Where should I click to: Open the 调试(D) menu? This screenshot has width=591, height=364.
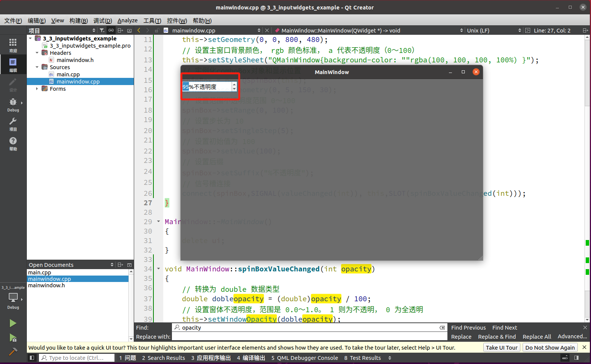pyautogui.click(x=103, y=20)
